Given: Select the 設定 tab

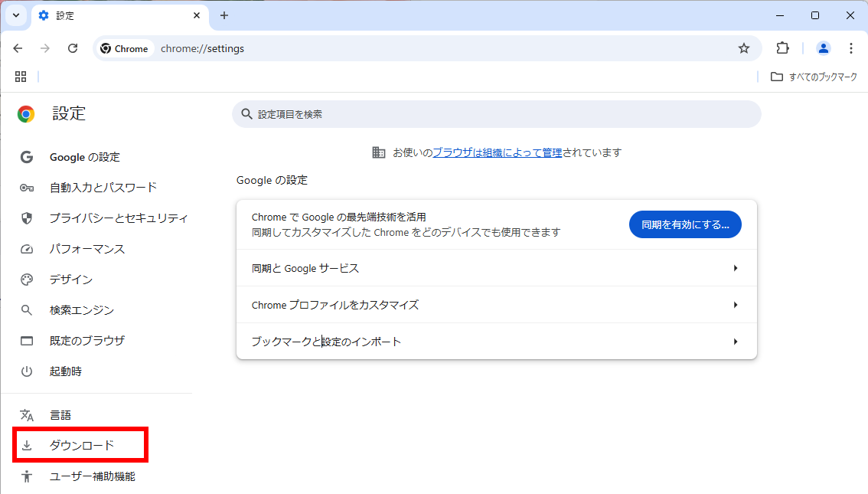Looking at the screenshot, I should point(120,16).
